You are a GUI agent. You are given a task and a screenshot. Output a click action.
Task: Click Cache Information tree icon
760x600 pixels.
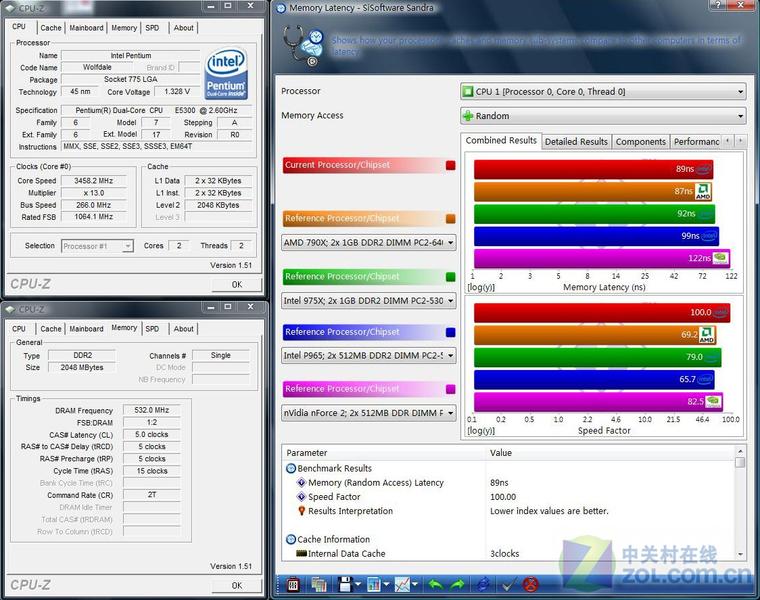tap(291, 539)
